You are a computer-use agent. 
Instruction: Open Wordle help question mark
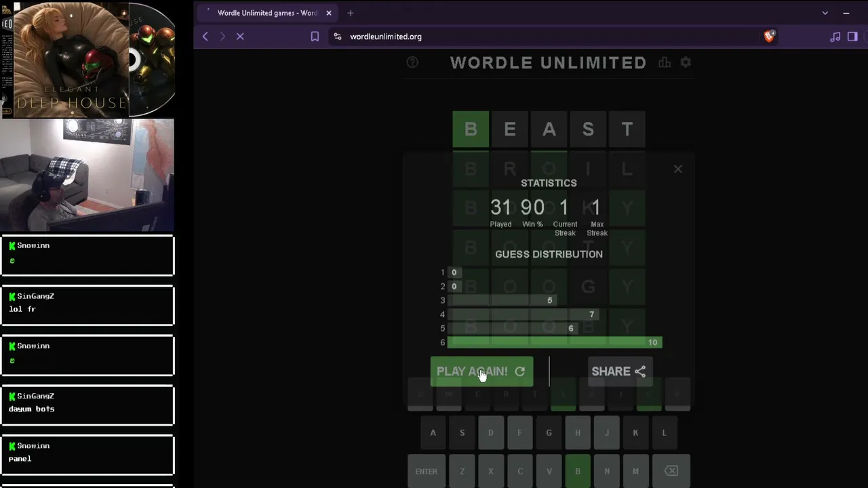pyautogui.click(x=412, y=62)
